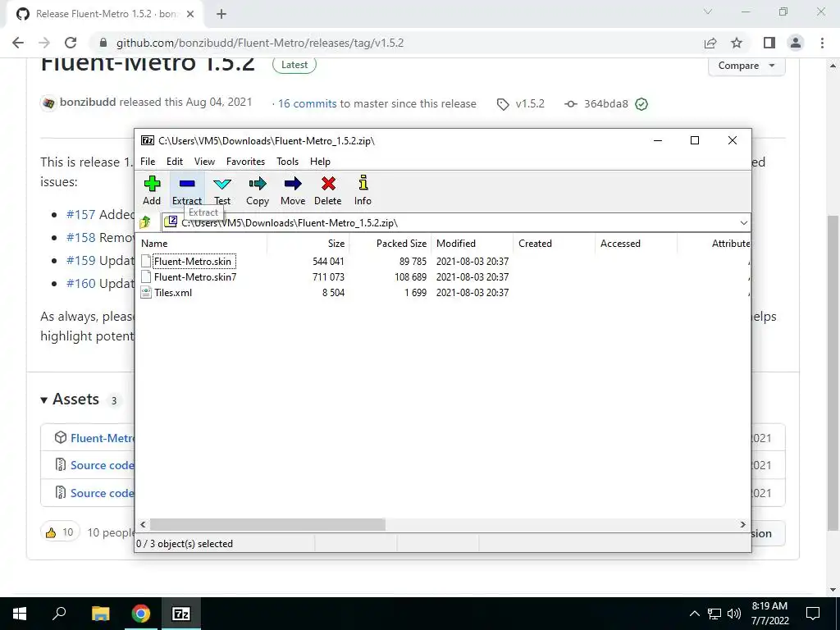Select the Fluent-Metro.skin7 file icon
This screenshot has width=840, height=630.
(146, 277)
